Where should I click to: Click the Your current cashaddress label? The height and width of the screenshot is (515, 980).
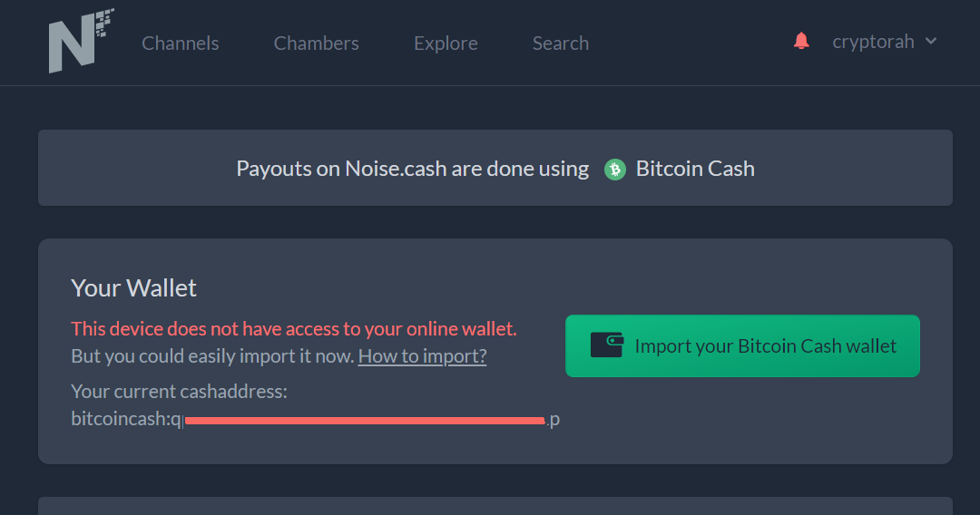[x=180, y=392]
